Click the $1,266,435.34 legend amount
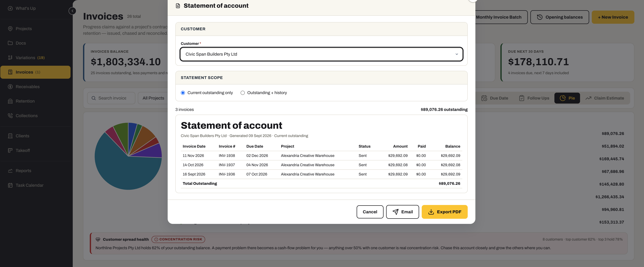This screenshot has width=644, height=267. click(610, 197)
